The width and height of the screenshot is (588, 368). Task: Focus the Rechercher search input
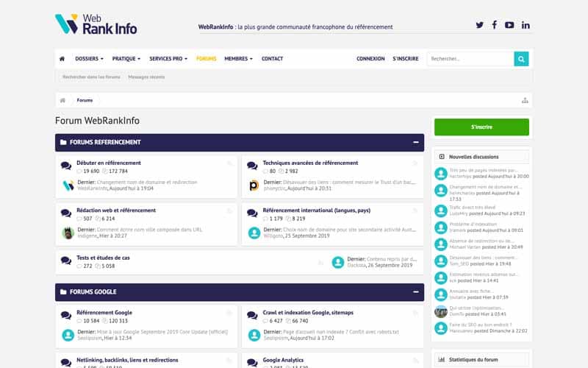pyautogui.click(x=470, y=59)
